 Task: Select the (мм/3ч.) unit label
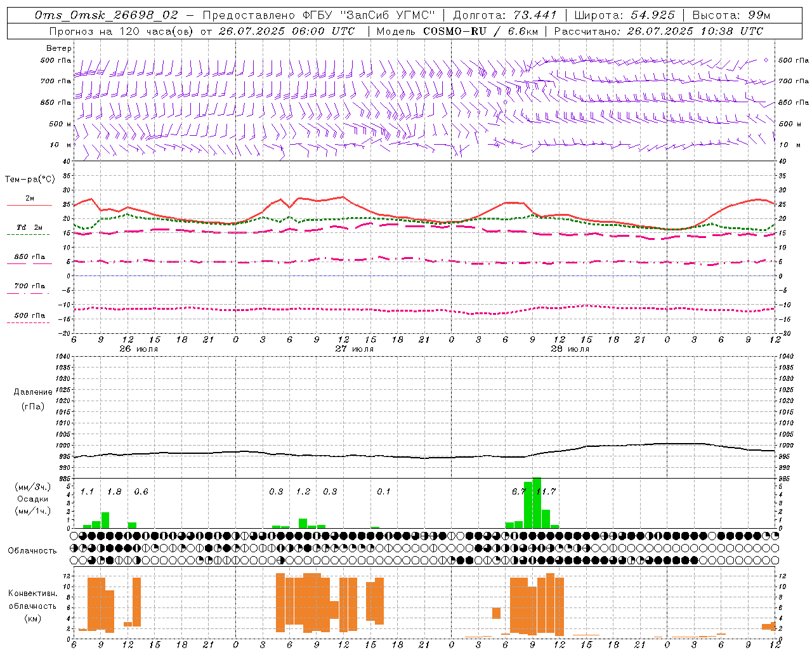(x=33, y=487)
